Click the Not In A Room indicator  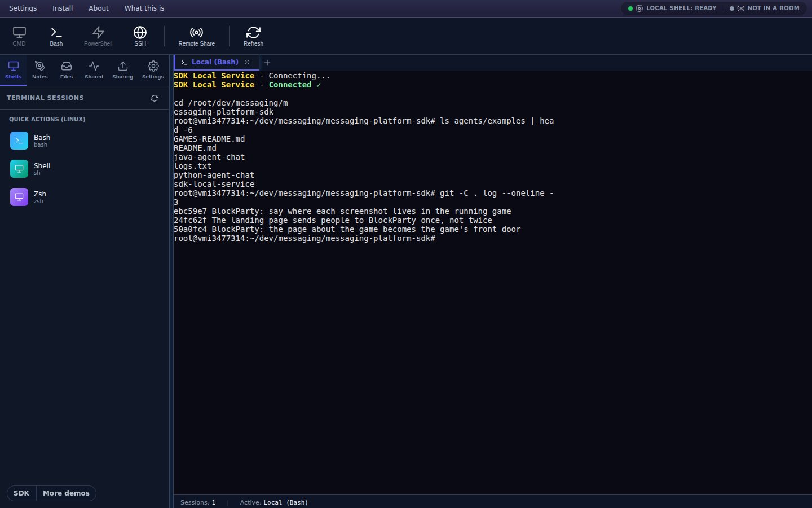(765, 8)
